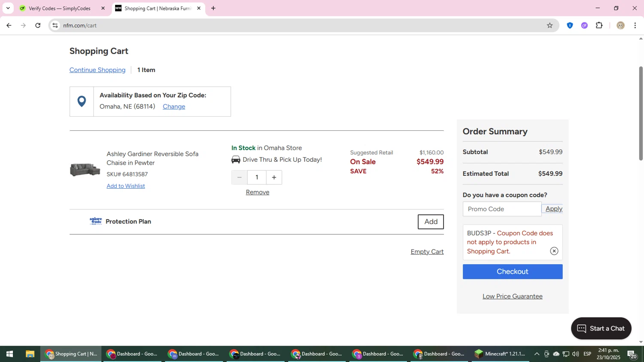The height and width of the screenshot is (362, 644).
Task: Click the quantity field showing 1
Action: [x=257, y=177]
